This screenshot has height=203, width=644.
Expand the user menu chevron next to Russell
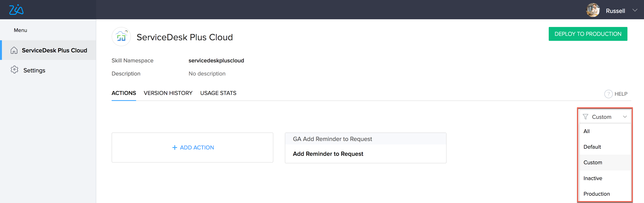click(x=635, y=10)
